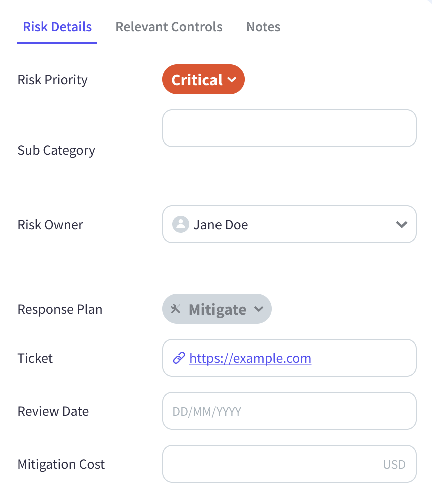The image size is (432, 504).
Task: Select the Risk Details tab
Action: [x=57, y=27]
